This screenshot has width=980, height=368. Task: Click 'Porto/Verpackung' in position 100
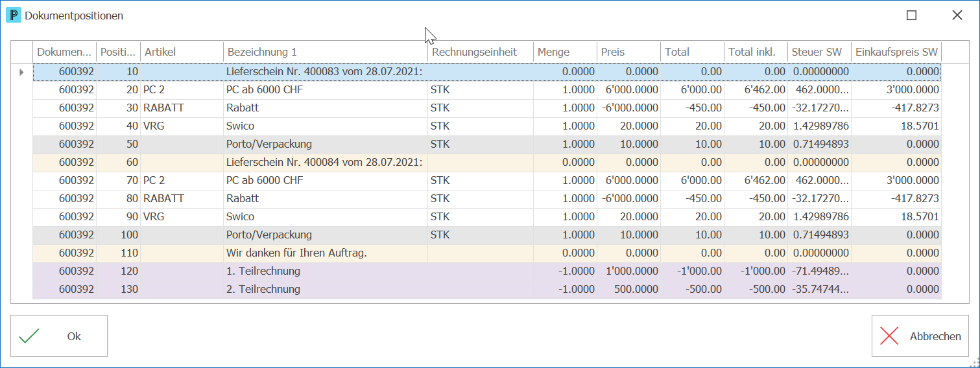pos(269,235)
